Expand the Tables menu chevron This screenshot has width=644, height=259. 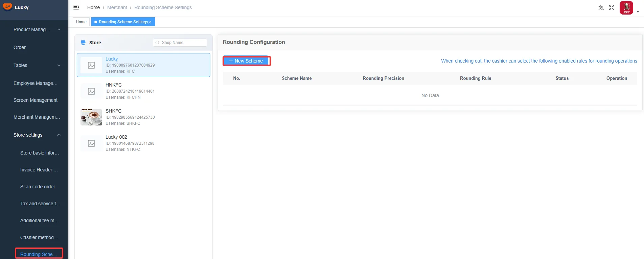click(59, 65)
